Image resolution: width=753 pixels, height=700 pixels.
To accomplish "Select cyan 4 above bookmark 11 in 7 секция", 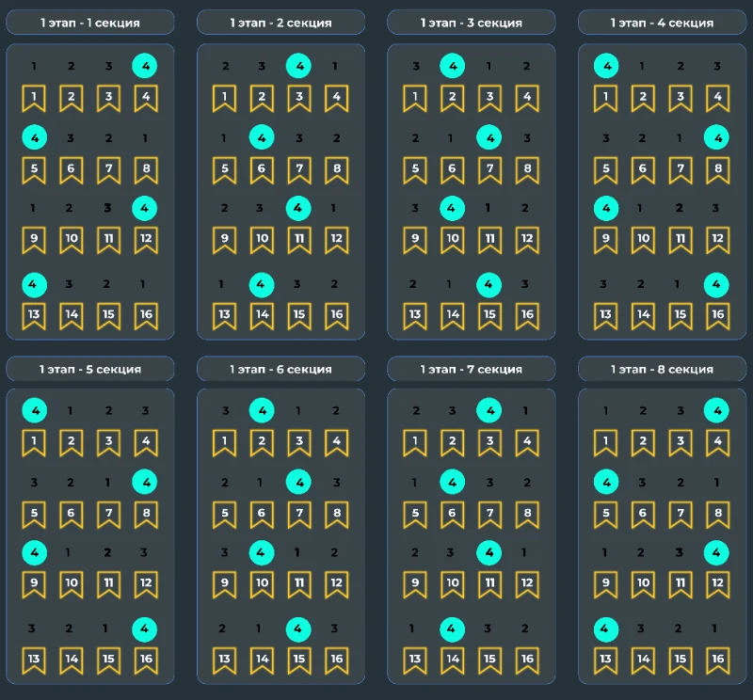I will (x=489, y=552).
